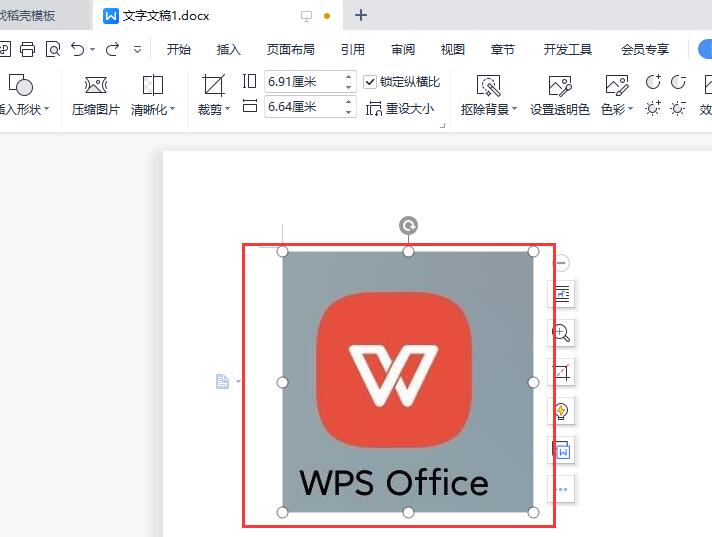Click the zoom picture floating icon

coord(562,333)
